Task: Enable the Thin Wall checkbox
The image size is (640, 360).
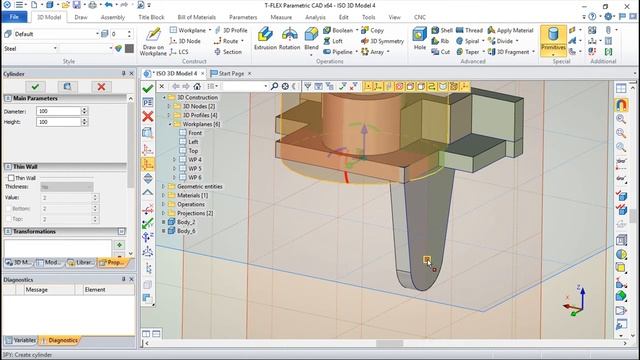Action: [11, 178]
